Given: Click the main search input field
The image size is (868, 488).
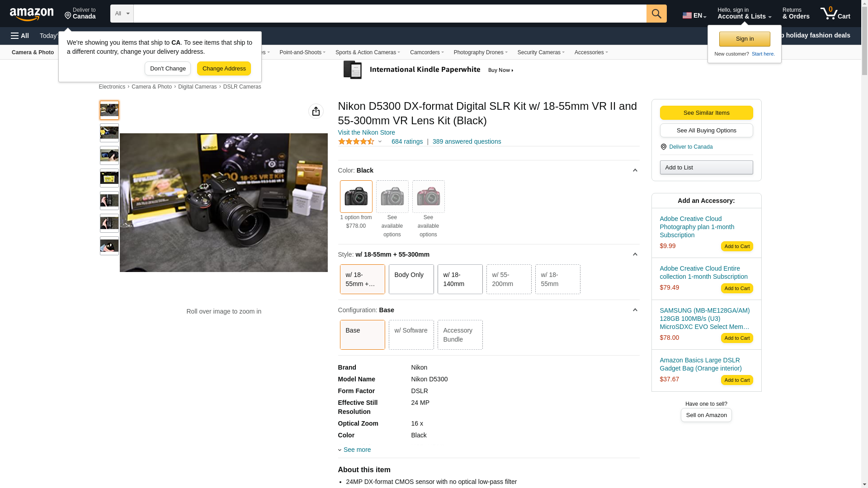Looking at the screenshot, I should [x=390, y=14].
